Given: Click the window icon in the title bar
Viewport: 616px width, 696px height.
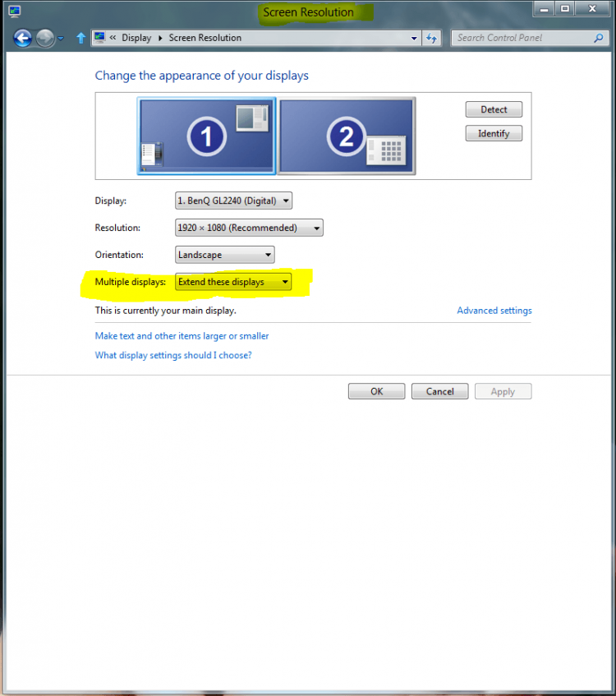Looking at the screenshot, I should [14, 12].
